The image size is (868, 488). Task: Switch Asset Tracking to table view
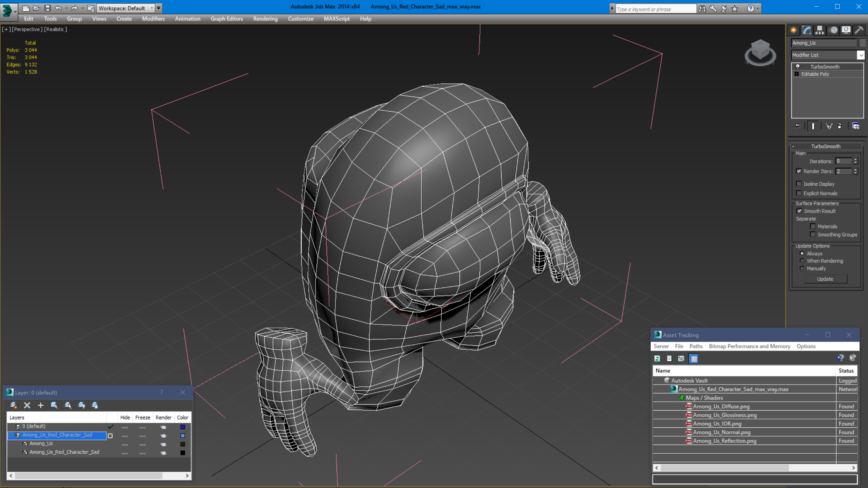(694, 359)
